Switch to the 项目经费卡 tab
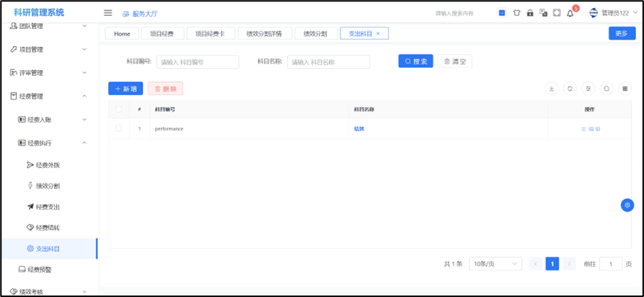The width and height of the screenshot is (644, 297). (x=210, y=33)
